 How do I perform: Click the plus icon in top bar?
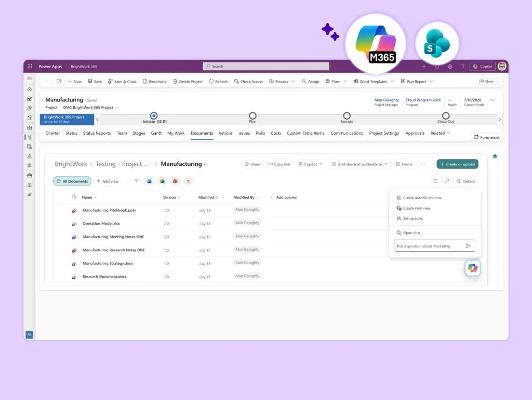click(x=424, y=67)
